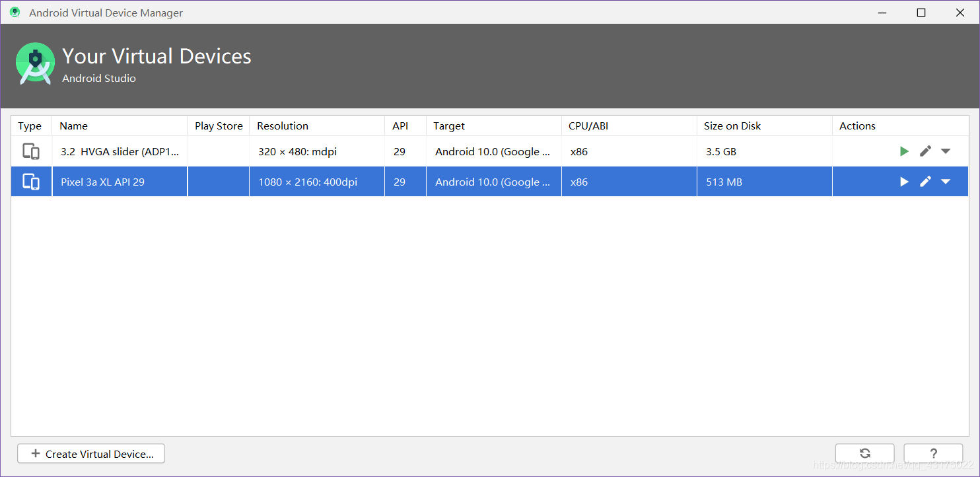Edit the 3.2 HVGA slider device
This screenshot has width=980, height=477.
(925, 151)
